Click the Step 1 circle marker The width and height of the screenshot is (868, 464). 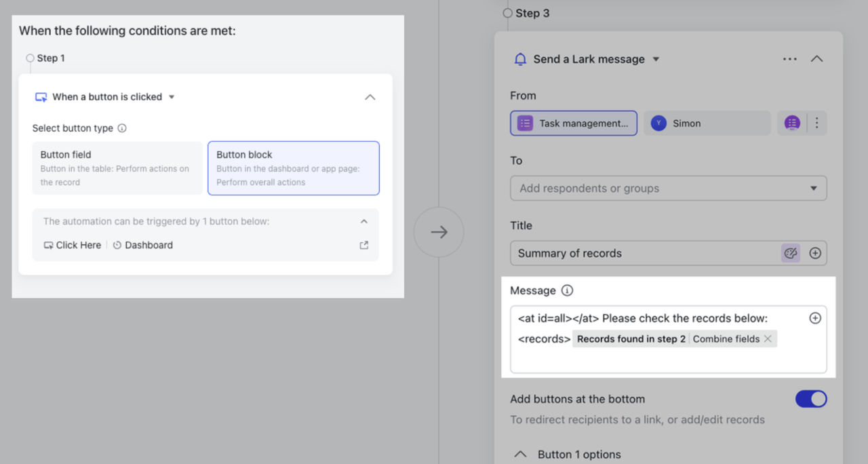coord(30,58)
